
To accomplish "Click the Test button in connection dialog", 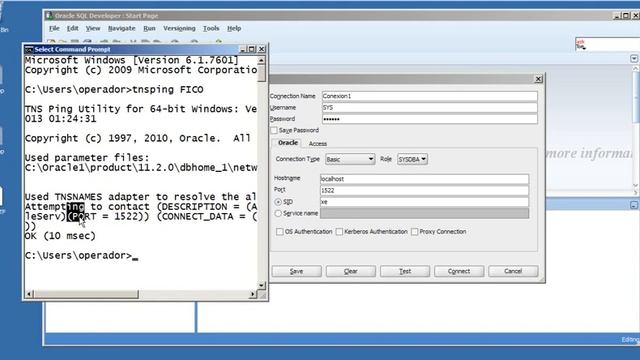I will (x=405, y=271).
